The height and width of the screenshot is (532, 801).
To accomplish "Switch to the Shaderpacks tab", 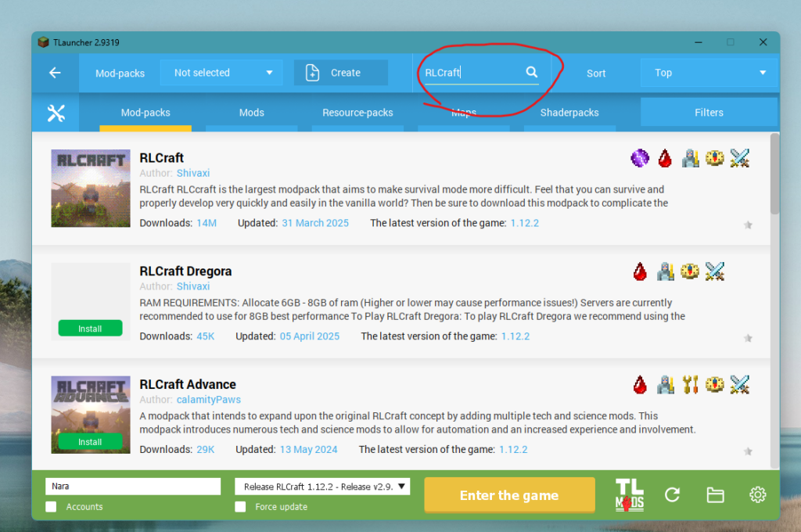I will [x=569, y=113].
